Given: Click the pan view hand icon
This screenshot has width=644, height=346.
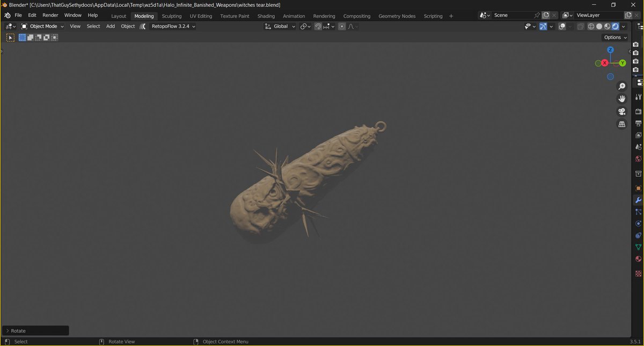Looking at the screenshot, I should point(622,99).
